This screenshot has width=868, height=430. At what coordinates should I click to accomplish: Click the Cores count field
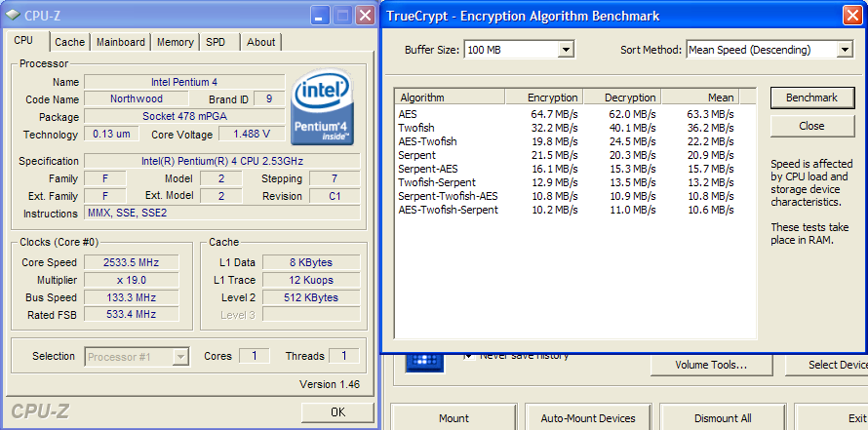255,356
